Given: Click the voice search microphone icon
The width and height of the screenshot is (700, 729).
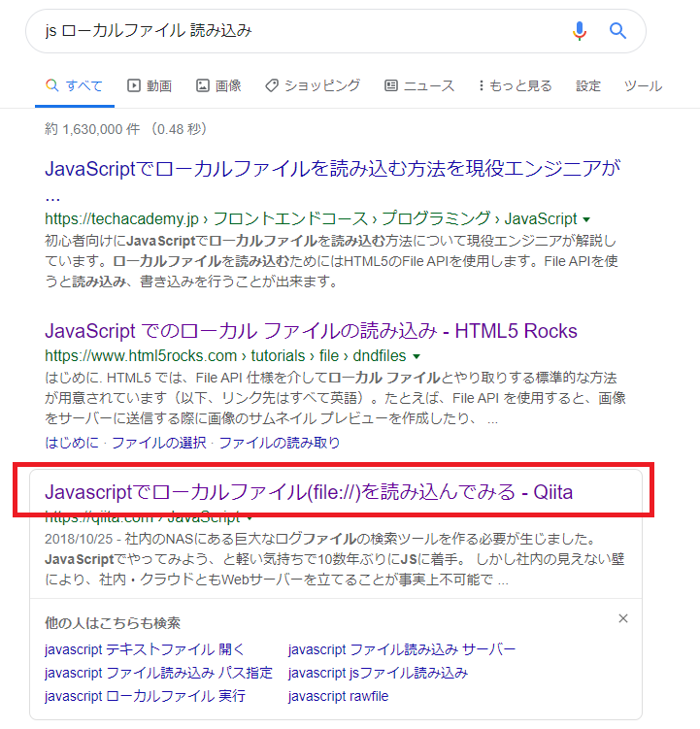Looking at the screenshot, I should click(579, 31).
